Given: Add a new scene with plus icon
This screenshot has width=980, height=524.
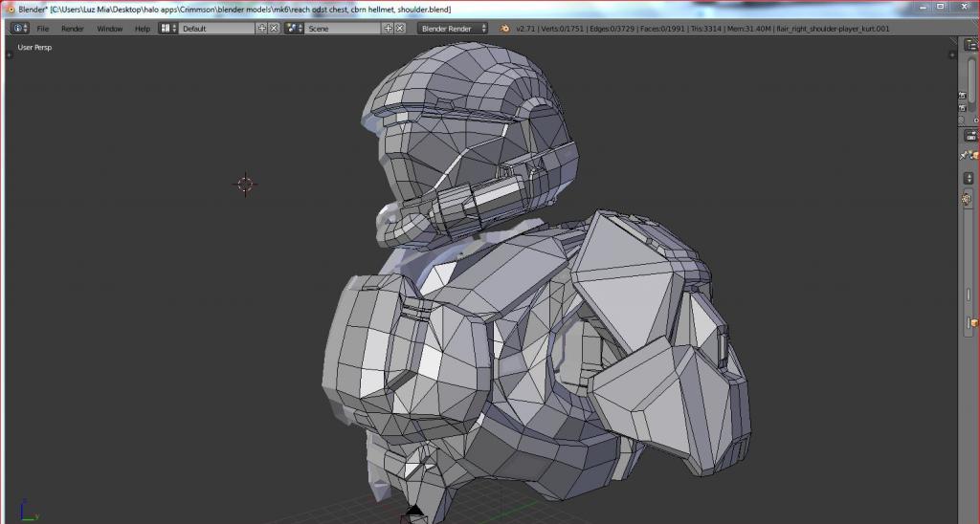Looking at the screenshot, I should coord(389,28).
